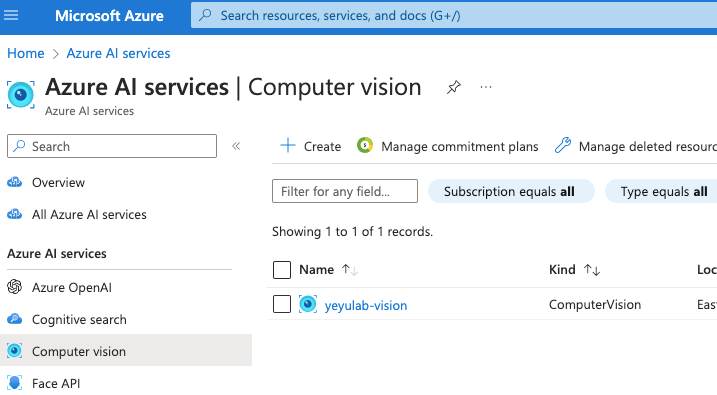Click the Computer vision page header icon
Viewport: 717px width, 395px height.
[21, 95]
